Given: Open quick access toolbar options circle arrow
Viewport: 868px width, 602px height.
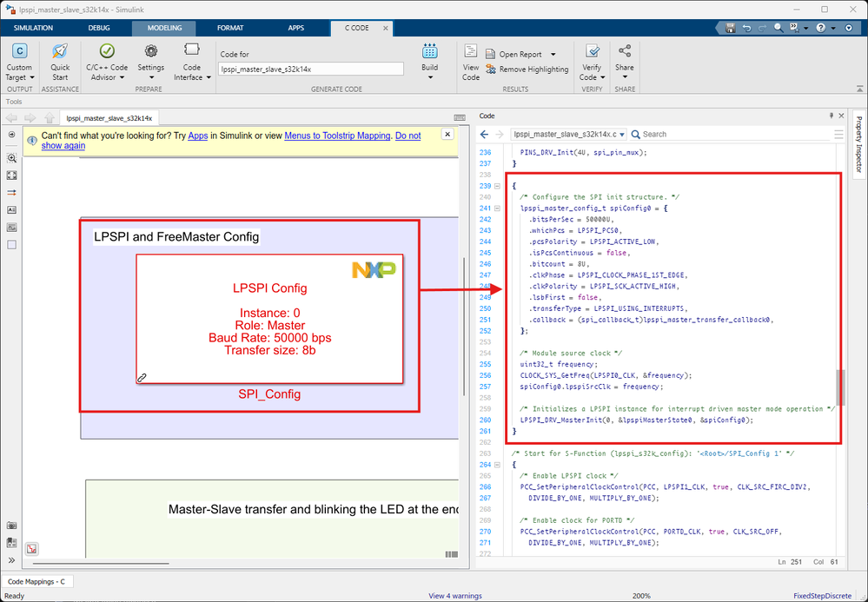Looking at the screenshot, I should pos(849,28).
